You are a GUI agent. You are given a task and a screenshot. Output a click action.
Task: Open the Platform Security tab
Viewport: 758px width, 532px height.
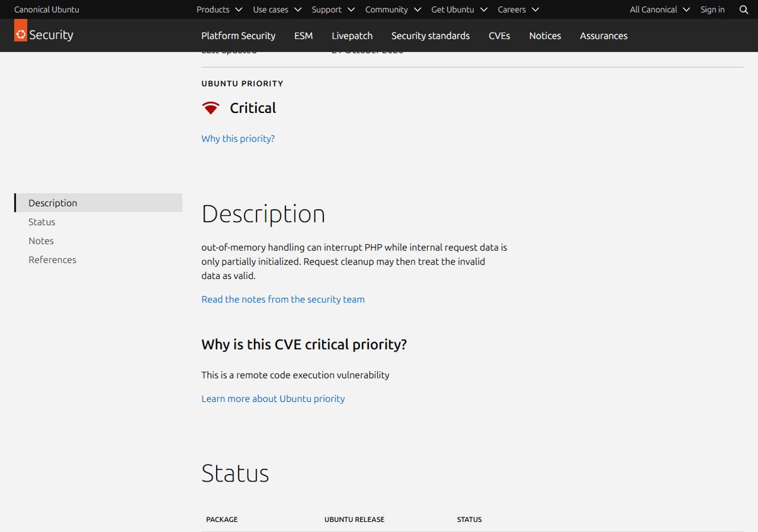pyautogui.click(x=238, y=35)
